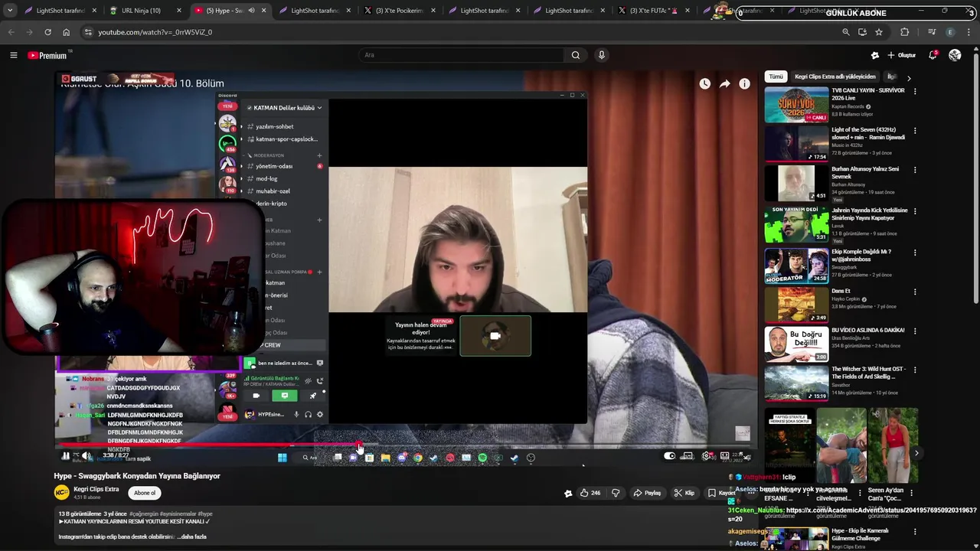Viewport: 980px width, 551px height.
Task: Open Chrome three-dot menu
Action: click(x=969, y=32)
